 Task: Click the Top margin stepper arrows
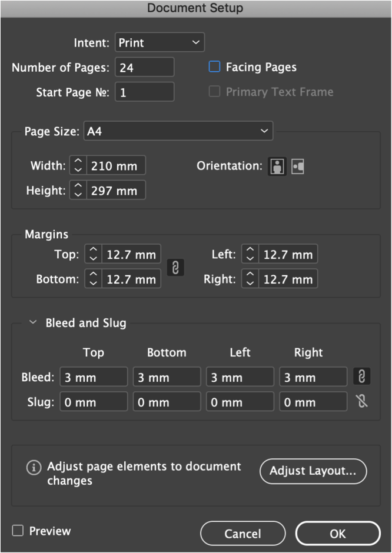[x=93, y=254]
